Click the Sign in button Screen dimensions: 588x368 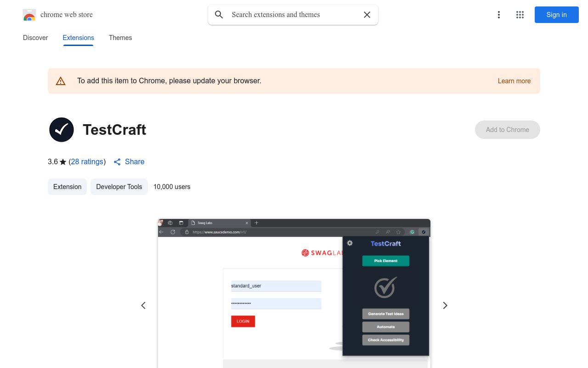(557, 15)
